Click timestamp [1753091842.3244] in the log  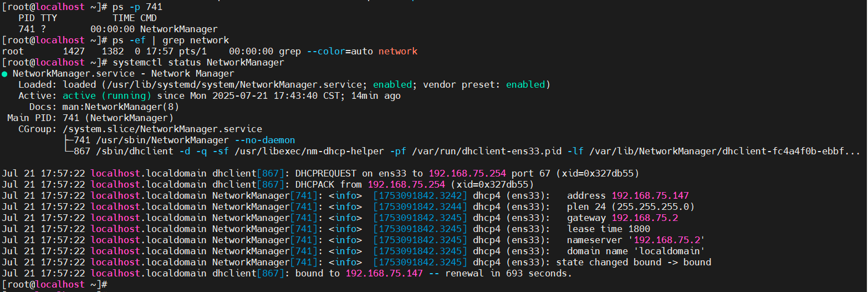420,207
